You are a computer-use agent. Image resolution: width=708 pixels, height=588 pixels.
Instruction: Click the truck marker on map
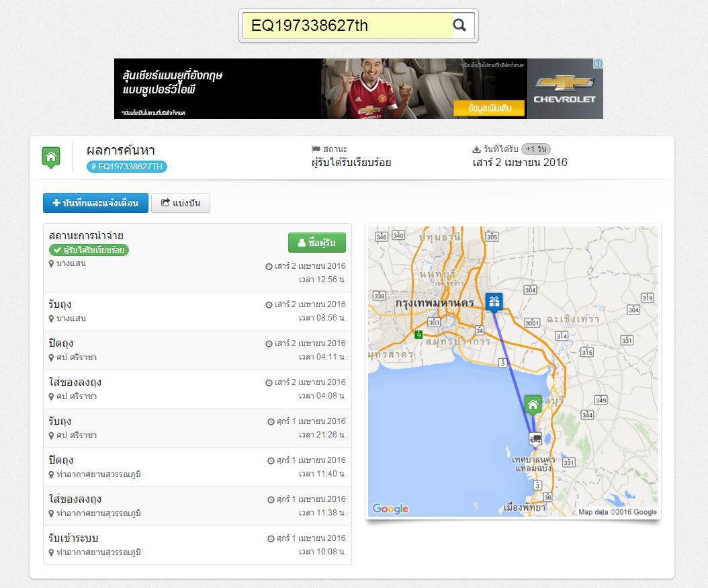[x=535, y=439]
